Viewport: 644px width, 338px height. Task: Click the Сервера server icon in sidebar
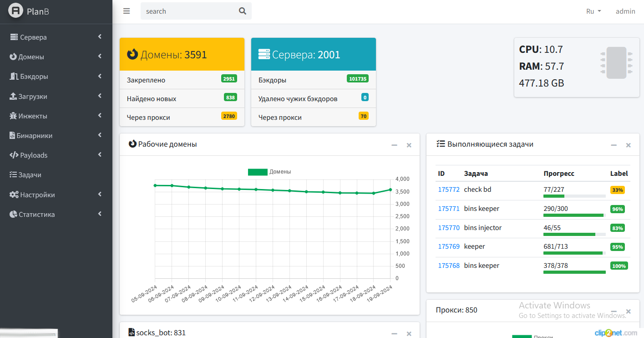14,37
